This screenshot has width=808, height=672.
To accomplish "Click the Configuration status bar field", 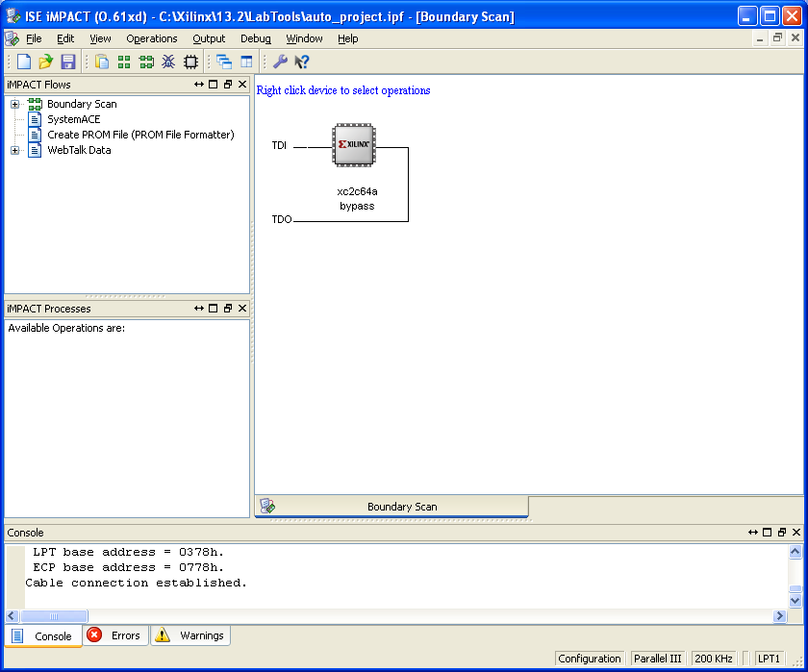I will point(590,659).
